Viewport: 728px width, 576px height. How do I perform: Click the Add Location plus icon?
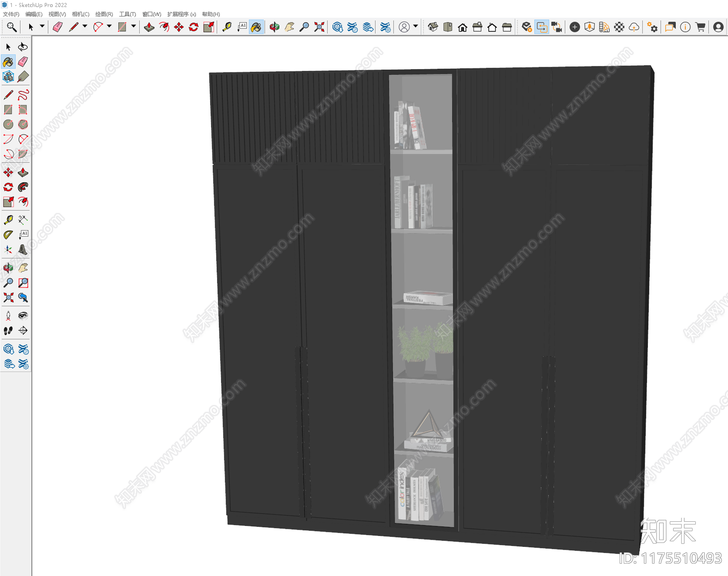pos(575,27)
